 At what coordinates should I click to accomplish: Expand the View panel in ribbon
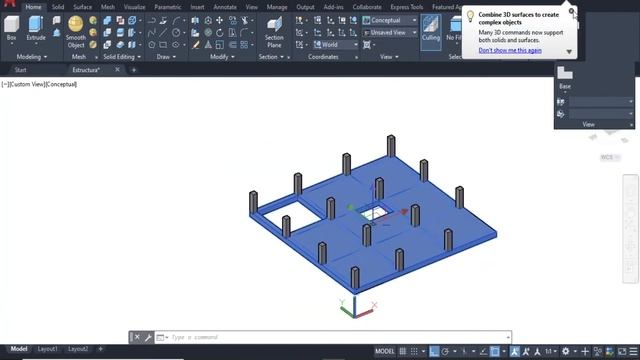click(x=389, y=57)
